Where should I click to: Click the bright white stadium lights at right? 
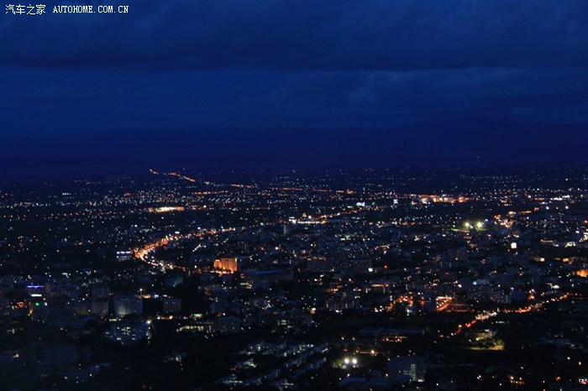coord(473,225)
